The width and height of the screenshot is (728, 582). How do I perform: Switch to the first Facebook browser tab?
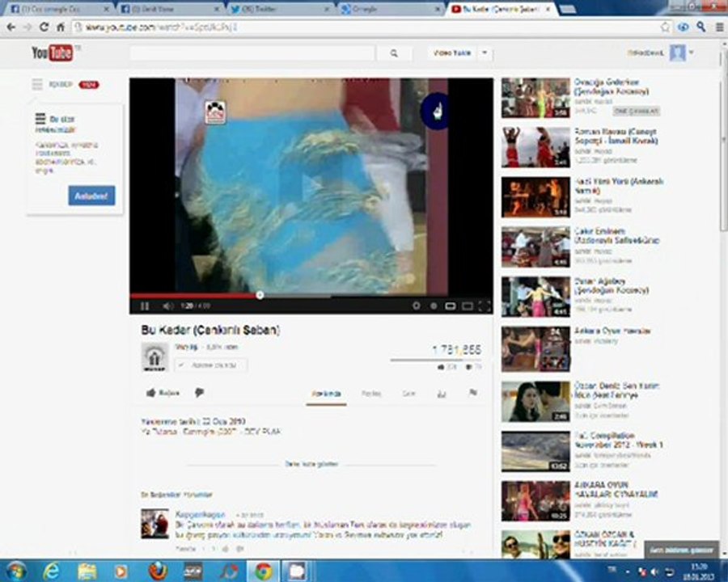pyautogui.click(x=59, y=9)
